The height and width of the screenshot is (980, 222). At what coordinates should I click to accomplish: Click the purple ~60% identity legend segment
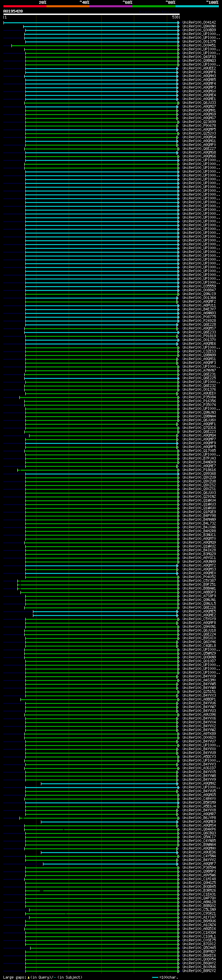point(111,7)
